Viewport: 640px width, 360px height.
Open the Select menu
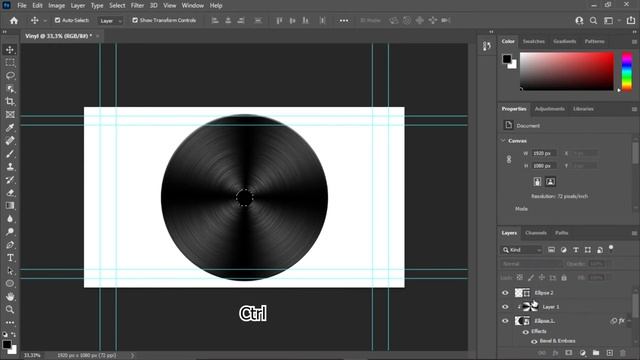tap(117, 6)
